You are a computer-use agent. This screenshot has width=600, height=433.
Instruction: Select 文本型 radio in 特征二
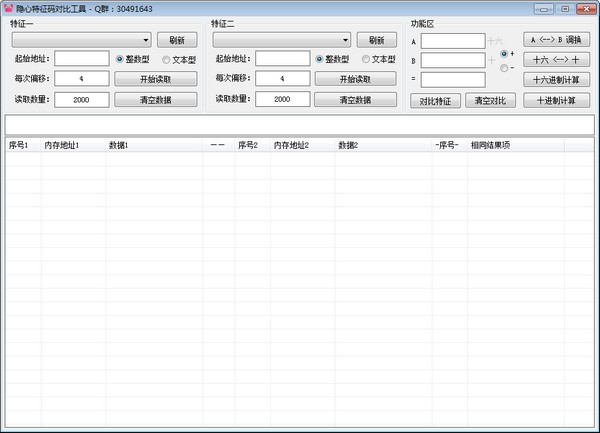[x=366, y=59]
